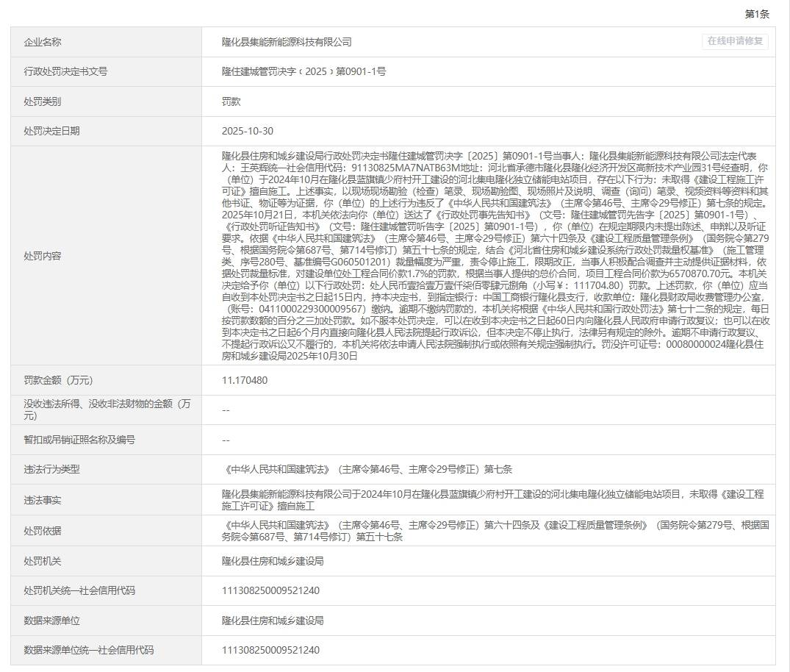
Task: Click the 处罚依据 legal basis text
Action: click(x=495, y=531)
